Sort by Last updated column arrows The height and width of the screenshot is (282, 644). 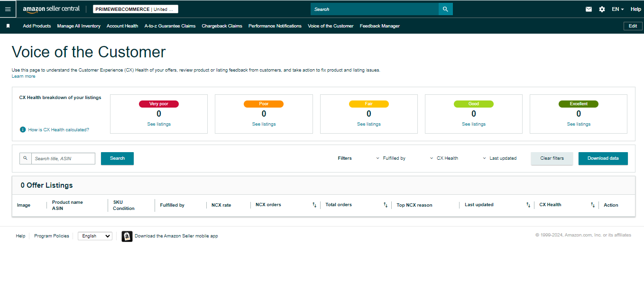tap(528, 205)
